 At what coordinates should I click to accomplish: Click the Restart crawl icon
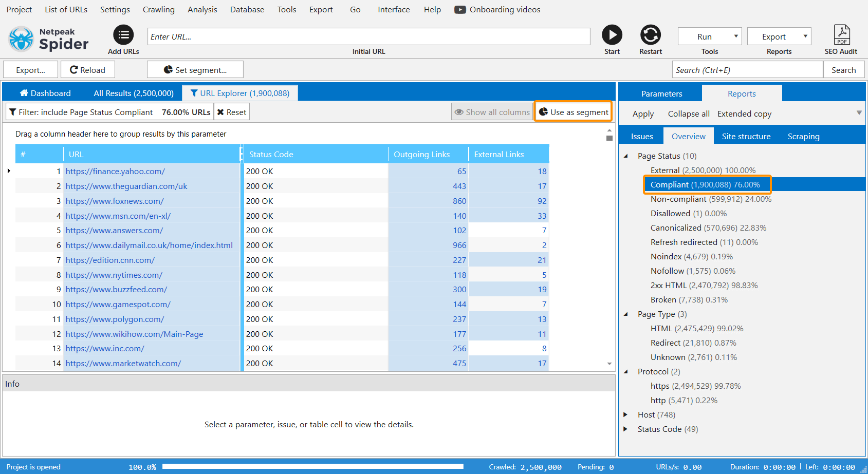click(x=651, y=35)
